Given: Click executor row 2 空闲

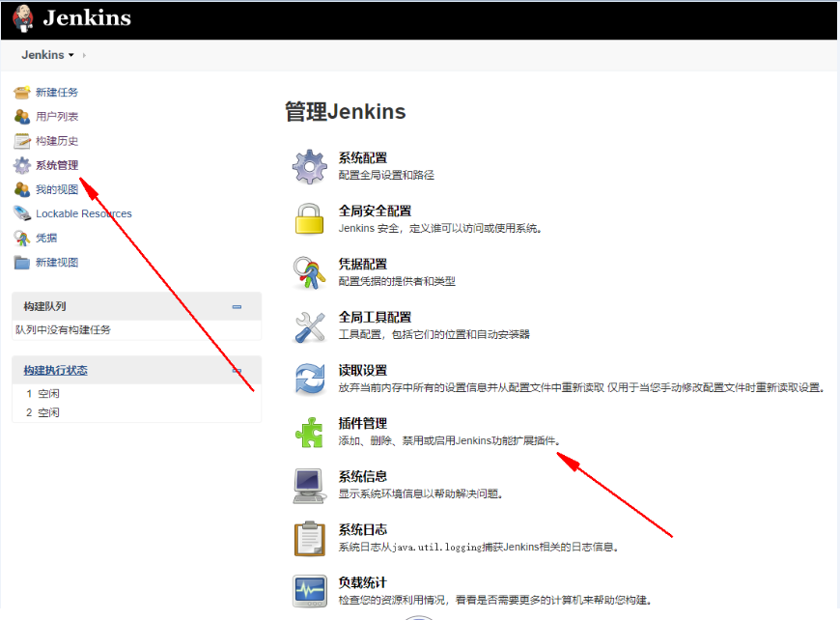Looking at the screenshot, I should click(42, 412).
